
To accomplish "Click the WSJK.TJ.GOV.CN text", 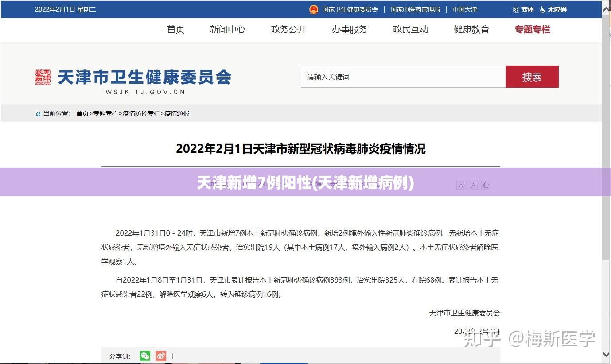I will tap(145, 92).
